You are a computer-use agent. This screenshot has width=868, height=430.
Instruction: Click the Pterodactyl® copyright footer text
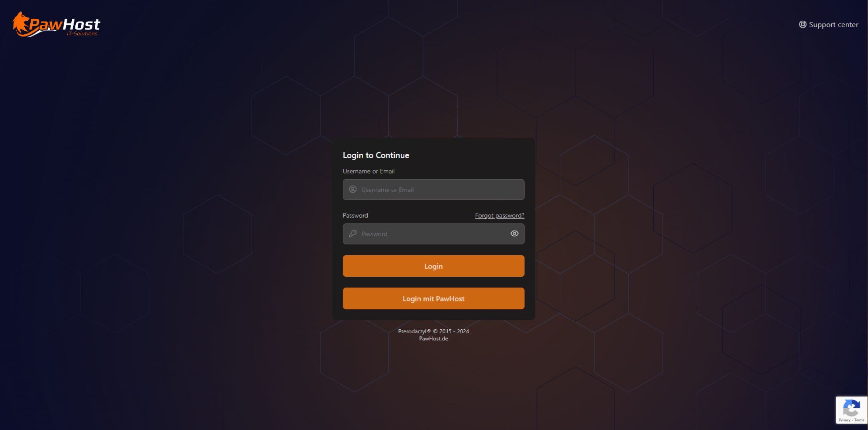(433, 331)
